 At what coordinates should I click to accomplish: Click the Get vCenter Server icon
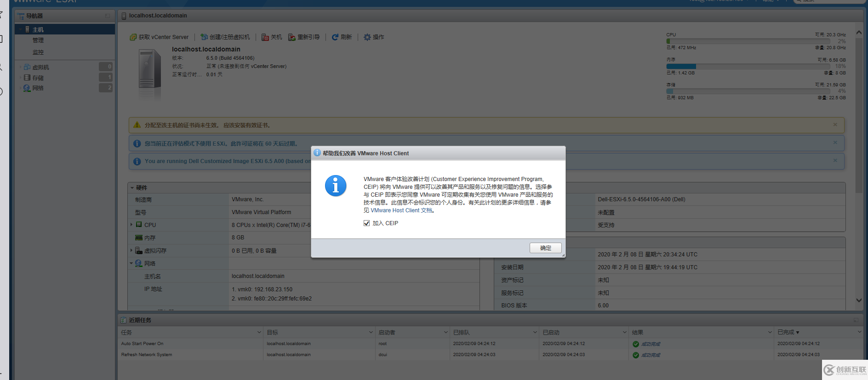(133, 37)
